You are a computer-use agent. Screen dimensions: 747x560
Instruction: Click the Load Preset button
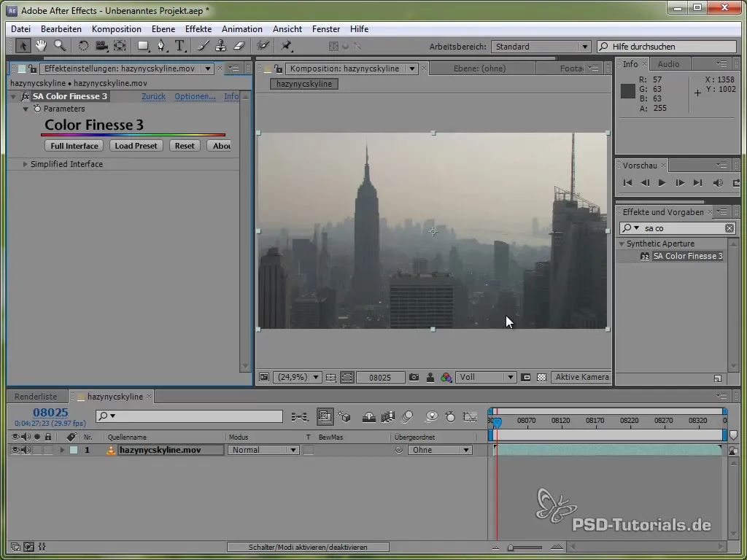136,146
